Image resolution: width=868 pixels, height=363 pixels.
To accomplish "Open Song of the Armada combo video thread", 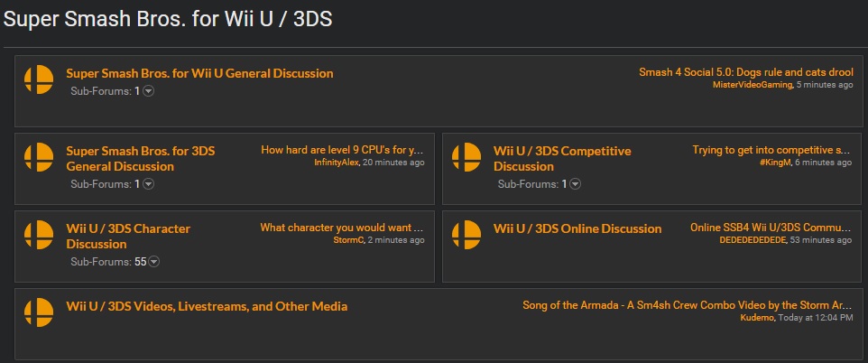I will point(688,305).
